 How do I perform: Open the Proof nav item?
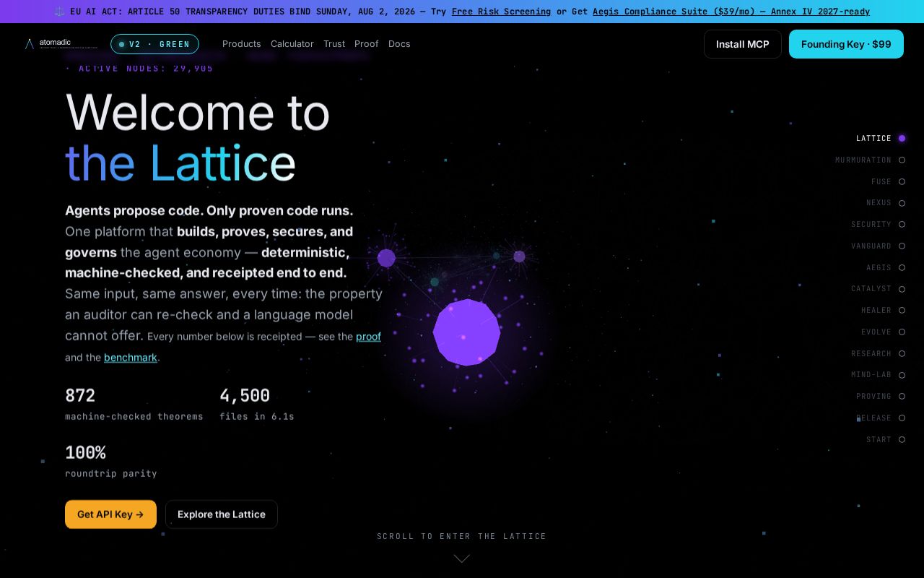tap(366, 44)
